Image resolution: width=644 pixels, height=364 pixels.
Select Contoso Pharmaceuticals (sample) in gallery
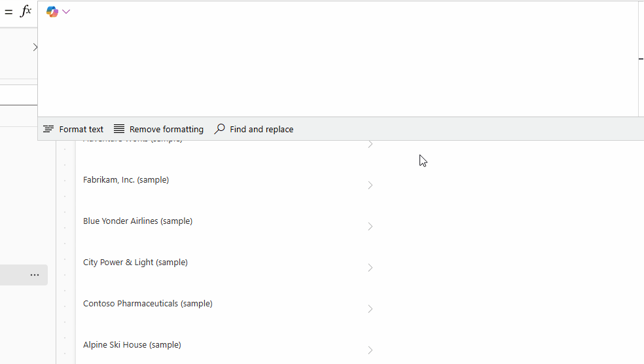click(x=147, y=304)
